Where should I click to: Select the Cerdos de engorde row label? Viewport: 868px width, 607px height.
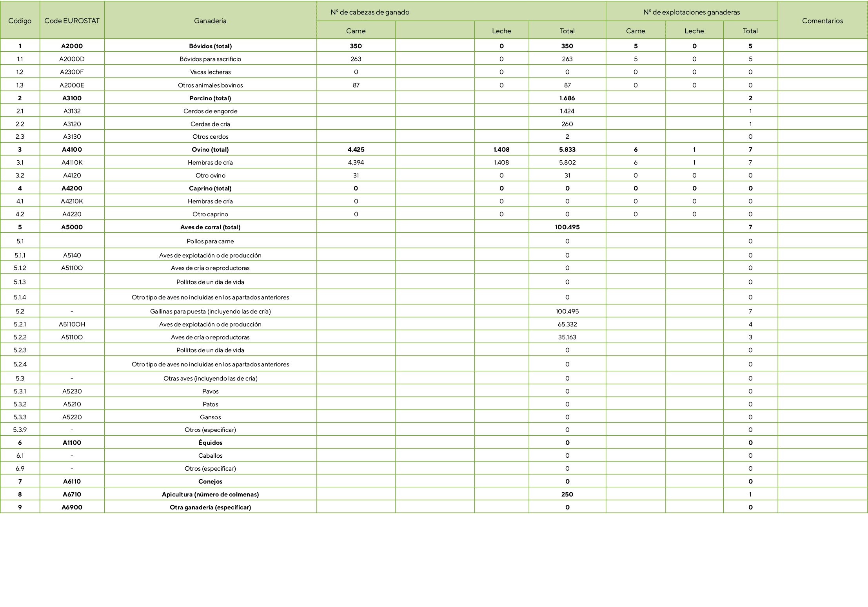(x=210, y=111)
